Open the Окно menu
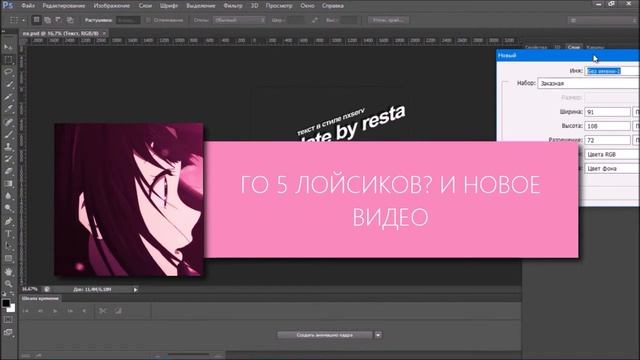 pyautogui.click(x=307, y=6)
